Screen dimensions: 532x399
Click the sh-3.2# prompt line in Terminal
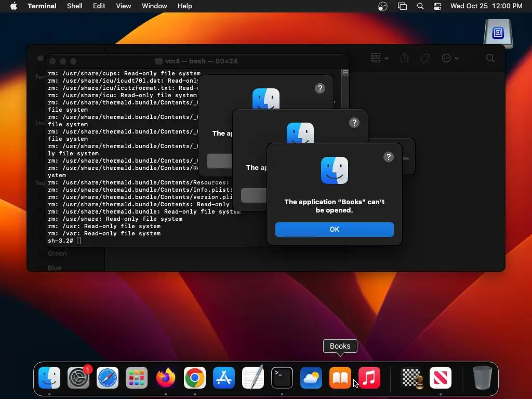(x=64, y=241)
